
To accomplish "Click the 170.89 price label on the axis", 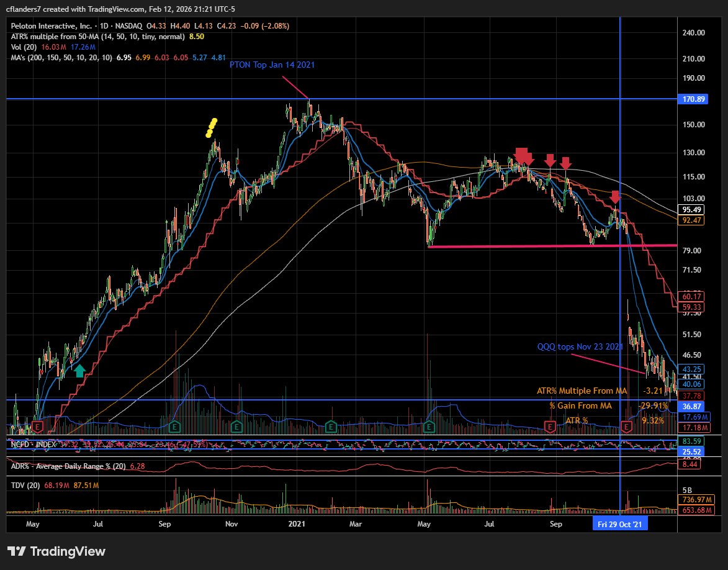I will [x=693, y=99].
